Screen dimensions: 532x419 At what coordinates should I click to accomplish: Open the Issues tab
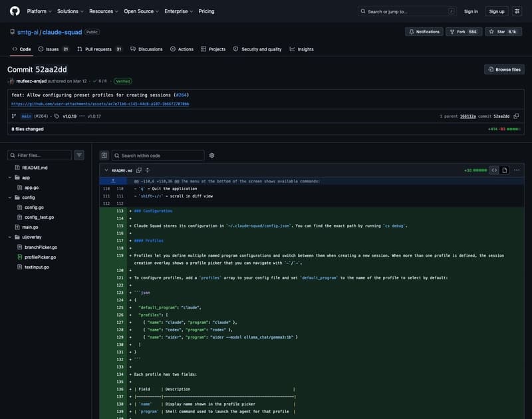coord(54,49)
